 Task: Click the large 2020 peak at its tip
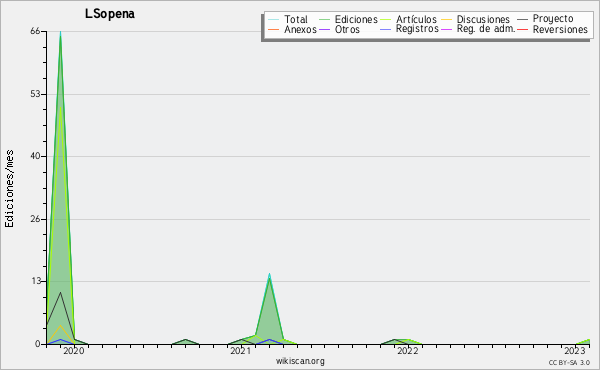pos(60,33)
